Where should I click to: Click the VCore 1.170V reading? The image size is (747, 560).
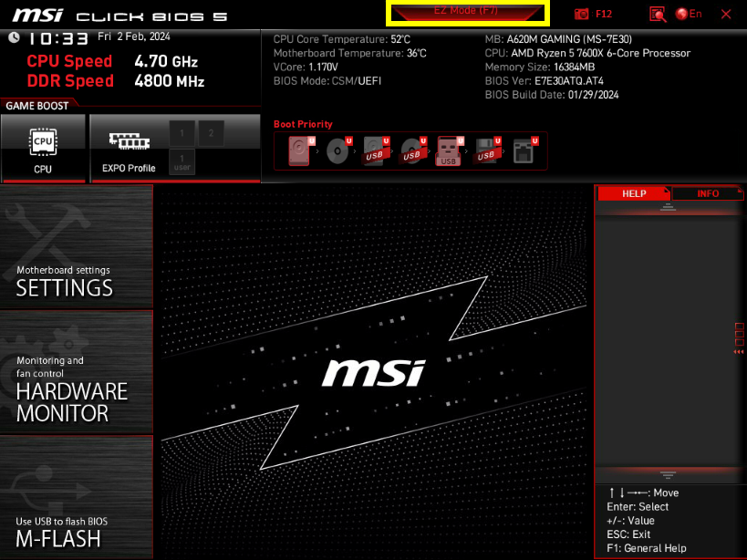(x=306, y=67)
